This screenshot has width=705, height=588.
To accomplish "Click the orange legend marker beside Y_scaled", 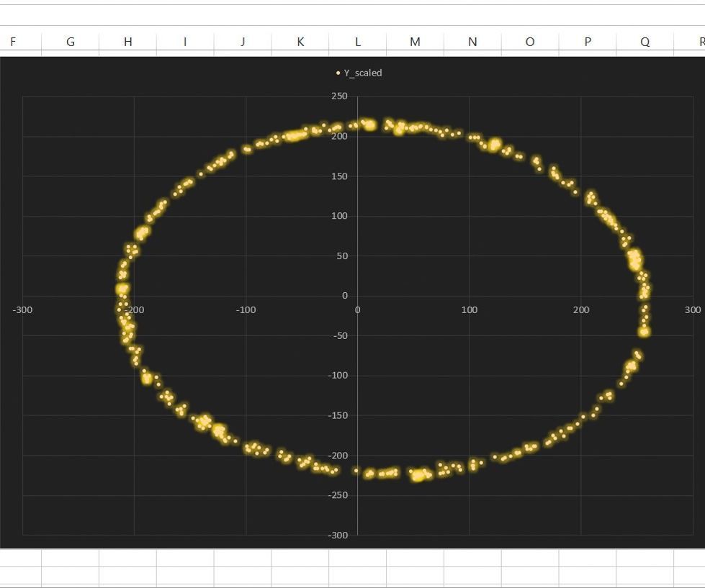I will (x=338, y=73).
